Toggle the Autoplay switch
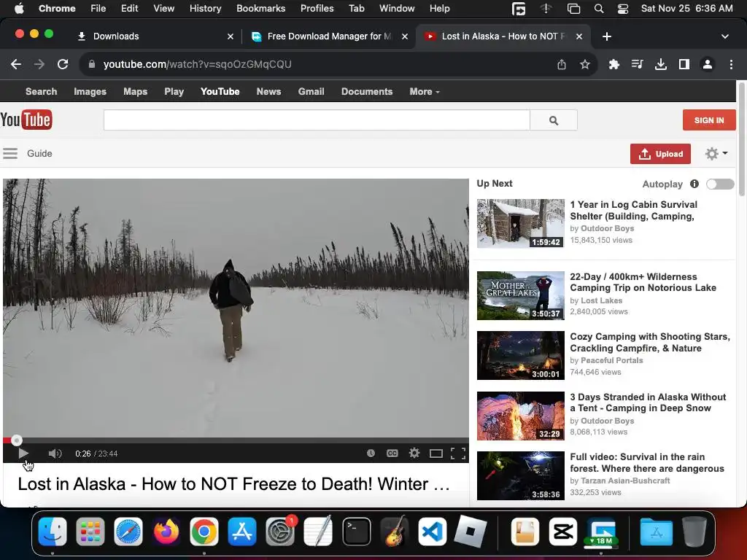Screen dimensions: 747x560 coord(720,184)
